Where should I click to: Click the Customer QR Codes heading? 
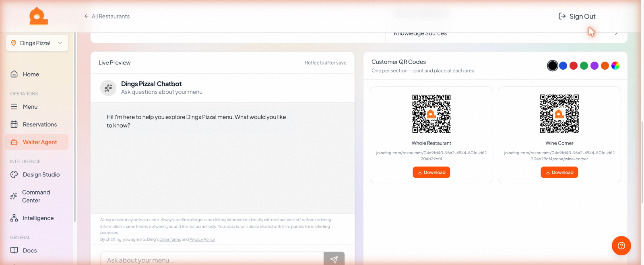pos(398,62)
